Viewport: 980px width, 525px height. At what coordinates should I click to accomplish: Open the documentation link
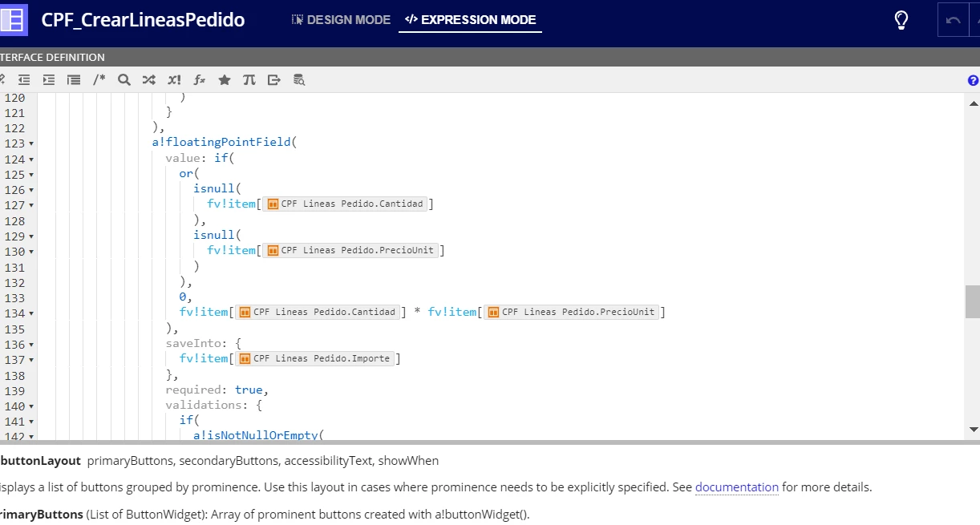point(737,487)
